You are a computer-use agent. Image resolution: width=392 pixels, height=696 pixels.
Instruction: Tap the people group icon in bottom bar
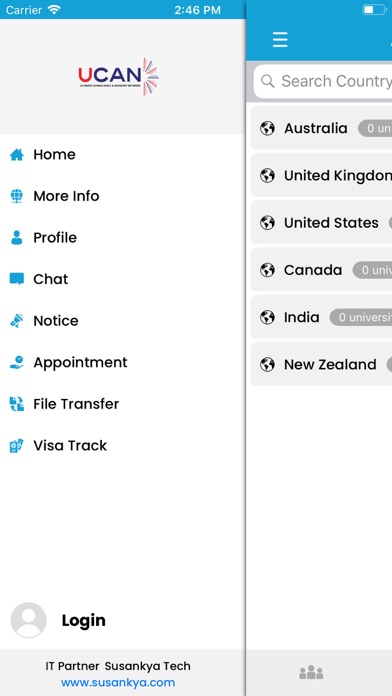[x=311, y=672]
